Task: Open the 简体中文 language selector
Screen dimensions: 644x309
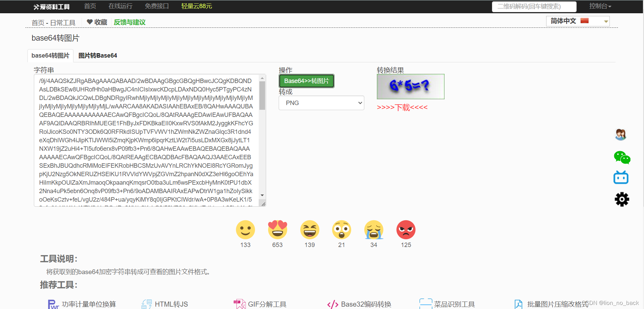Action: point(578,21)
